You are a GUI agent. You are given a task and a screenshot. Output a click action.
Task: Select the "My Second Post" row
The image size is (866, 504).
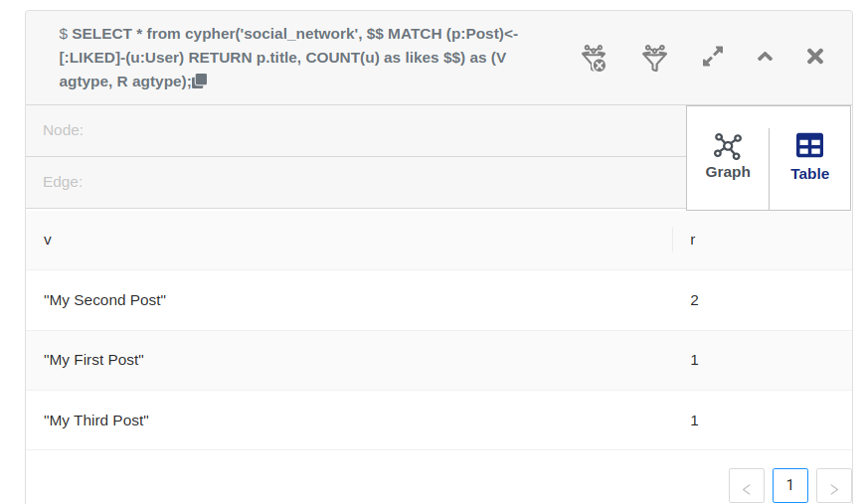[104, 300]
